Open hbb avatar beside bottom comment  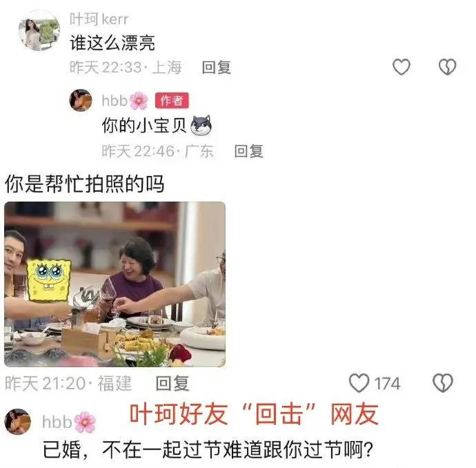click(18, 422)
